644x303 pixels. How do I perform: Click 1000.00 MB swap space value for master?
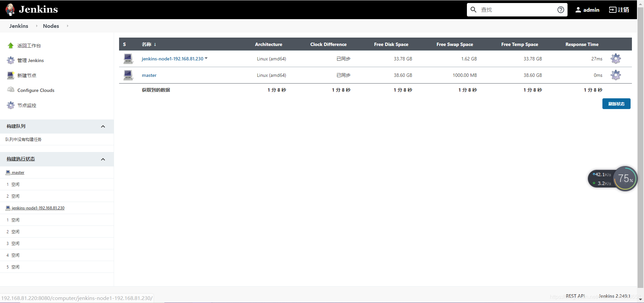[465, 75]
